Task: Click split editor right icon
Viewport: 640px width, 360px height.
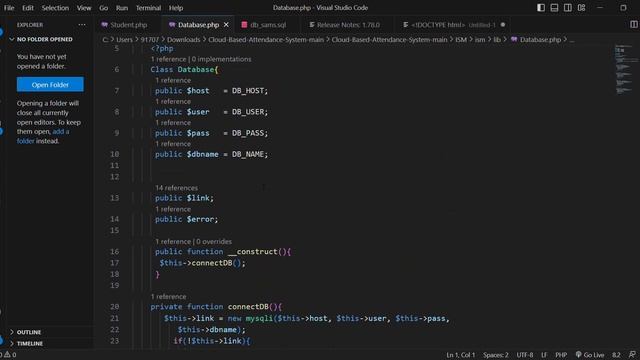Action: click(x=633, y=24)
